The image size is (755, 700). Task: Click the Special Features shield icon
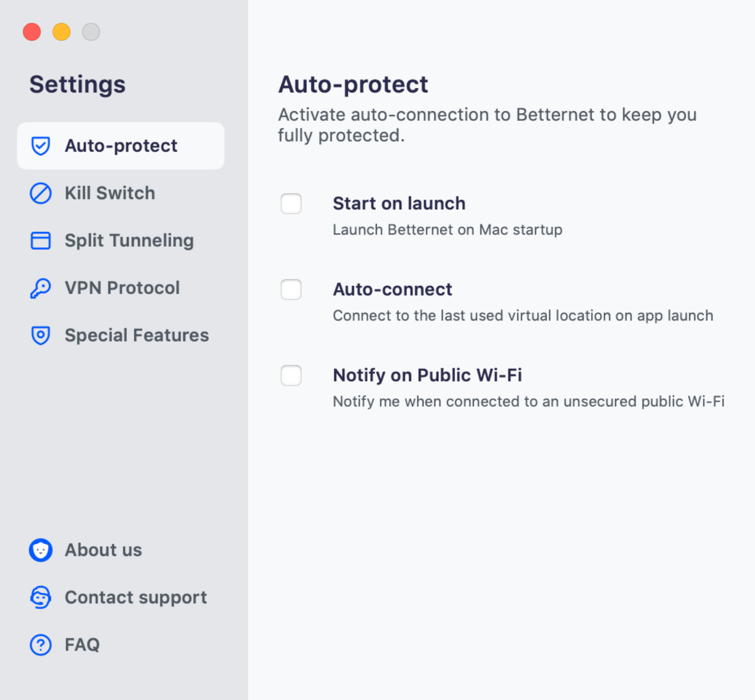click(40, 336)
